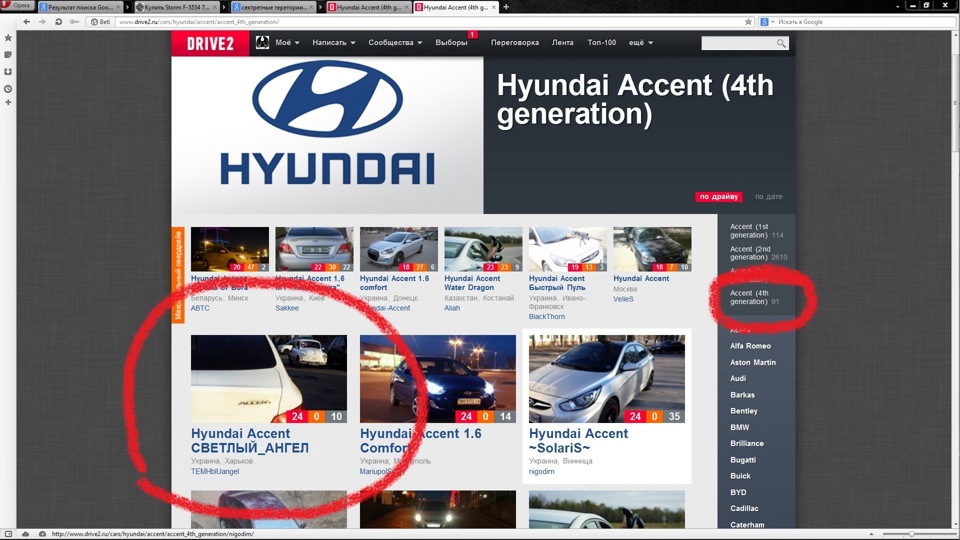Open 'Bentley' brand link
The image size is (960, 540).
point(743,411)
